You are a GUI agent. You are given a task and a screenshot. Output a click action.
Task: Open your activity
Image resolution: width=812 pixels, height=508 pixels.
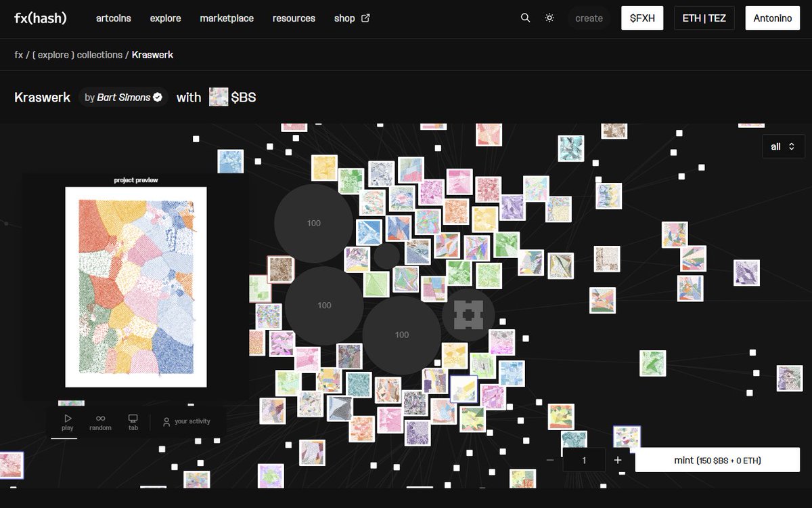(x=186, y=421)
